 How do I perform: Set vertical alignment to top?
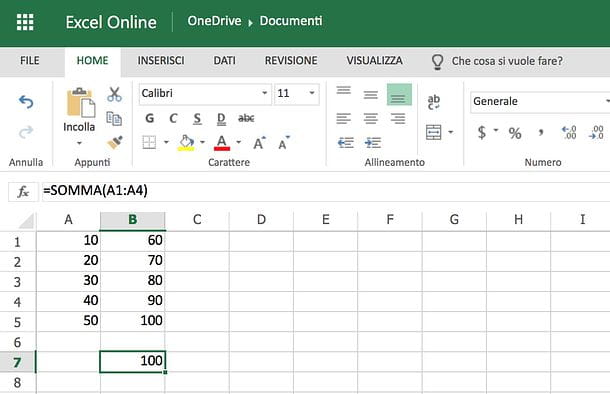tap(344, 91)
